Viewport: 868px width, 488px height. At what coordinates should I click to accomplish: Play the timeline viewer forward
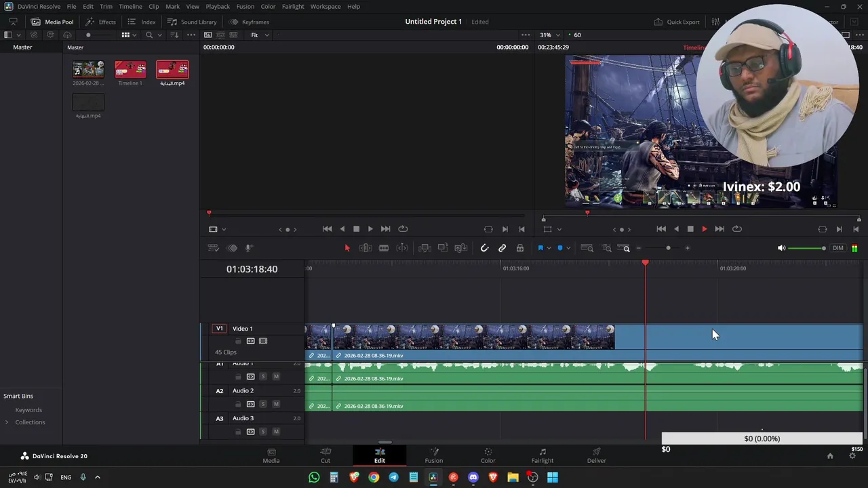pos(705,229)
